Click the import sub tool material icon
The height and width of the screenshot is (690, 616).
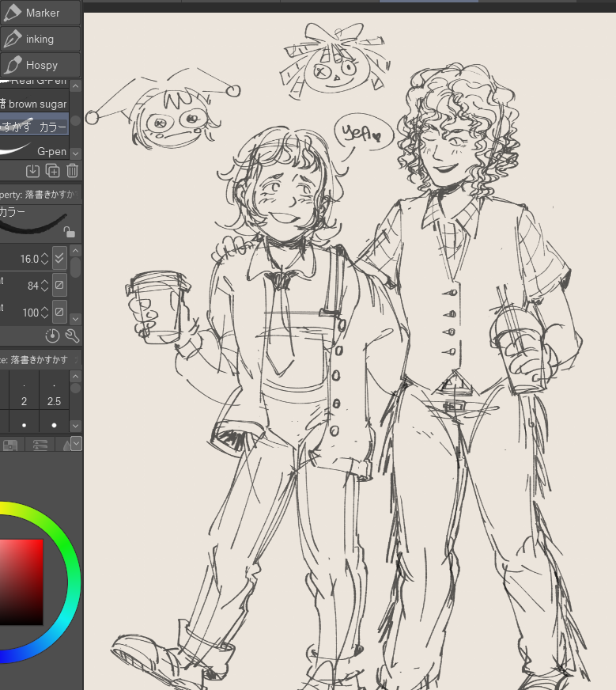tap(32, 171)
